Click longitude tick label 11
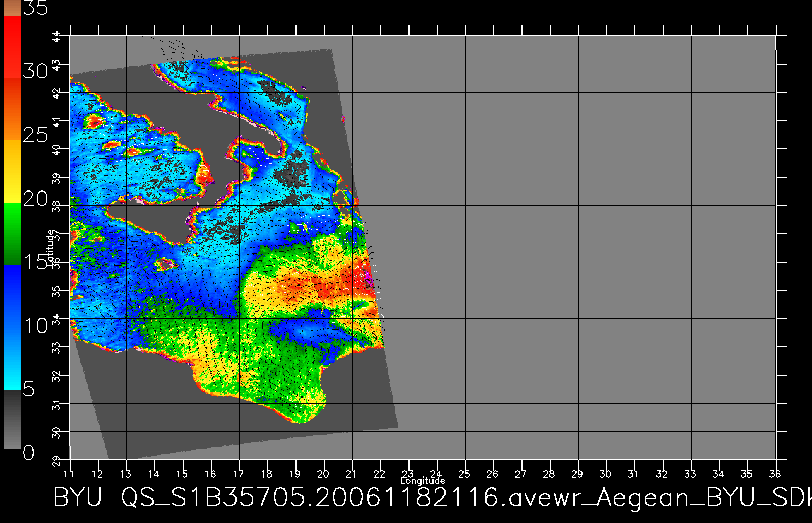The height and width of the screenshot is (523, 812). click(x=68, y=474)
